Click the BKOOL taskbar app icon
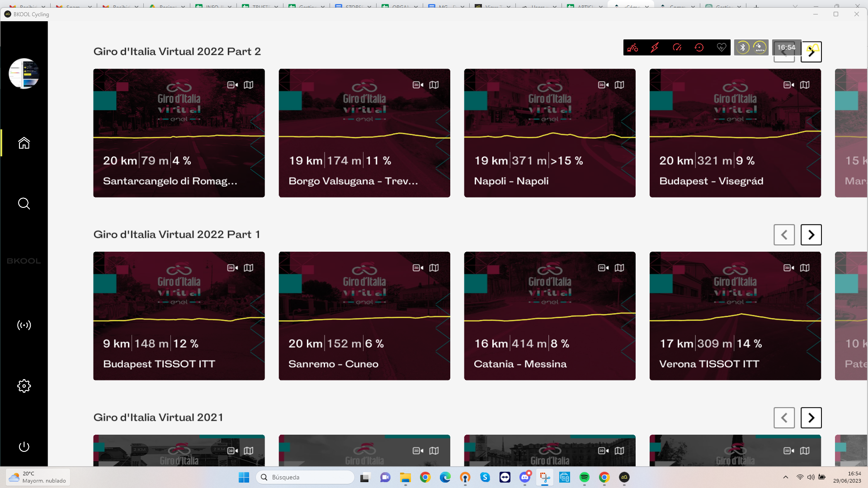 pyautogui.click(x=624, y=477)
